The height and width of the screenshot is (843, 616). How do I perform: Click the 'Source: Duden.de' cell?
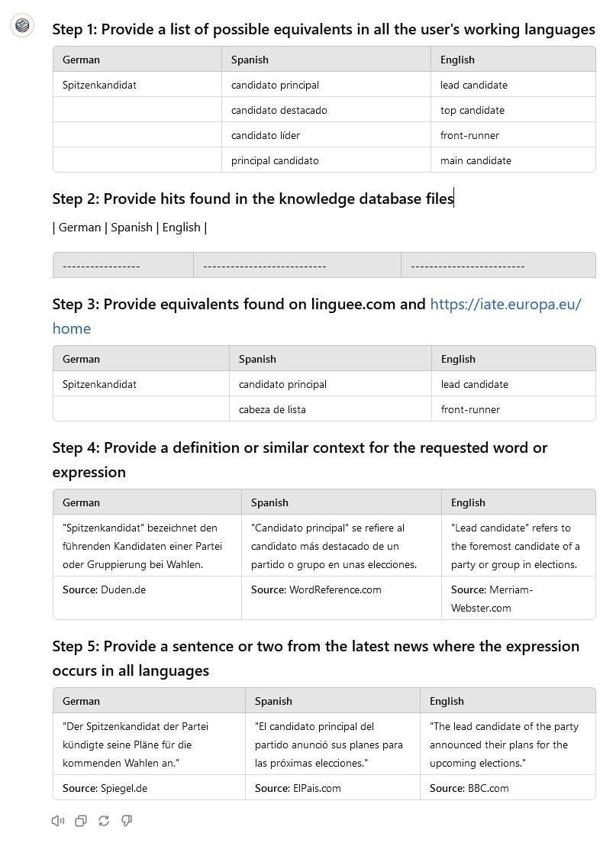pyautogui.click(x=104, y=589)
